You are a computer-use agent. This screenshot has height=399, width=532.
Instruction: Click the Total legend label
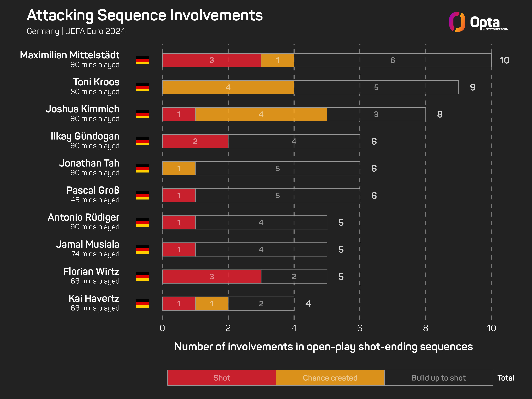coord(506,378)
